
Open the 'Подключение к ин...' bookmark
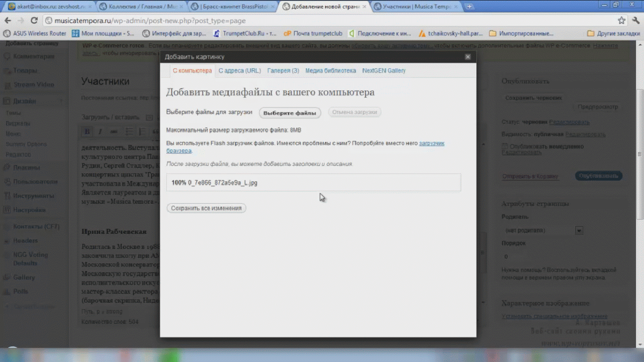(381, 34)
